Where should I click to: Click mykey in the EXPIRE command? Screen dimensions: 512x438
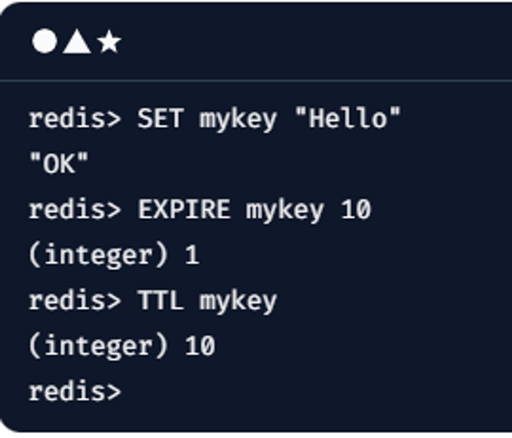coord(285,211)
